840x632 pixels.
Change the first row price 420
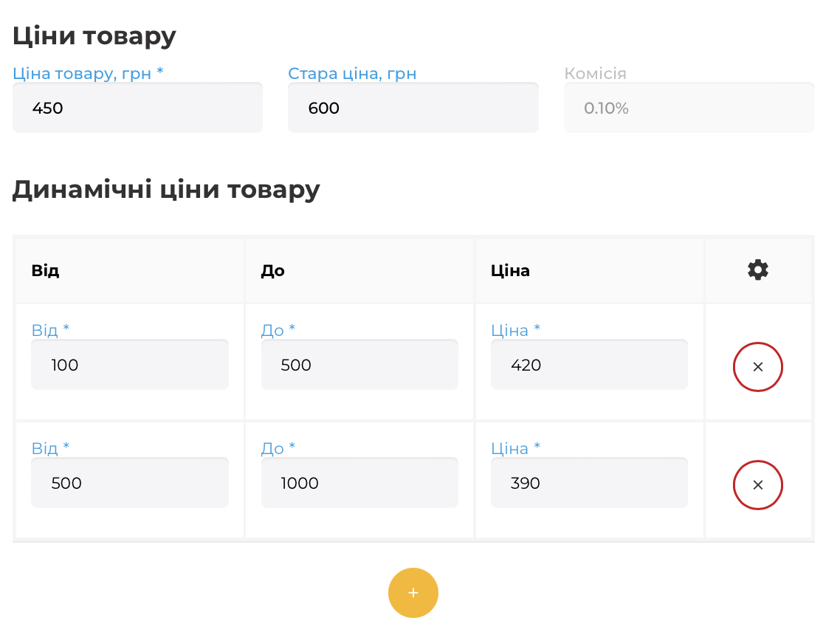[589, 365]
